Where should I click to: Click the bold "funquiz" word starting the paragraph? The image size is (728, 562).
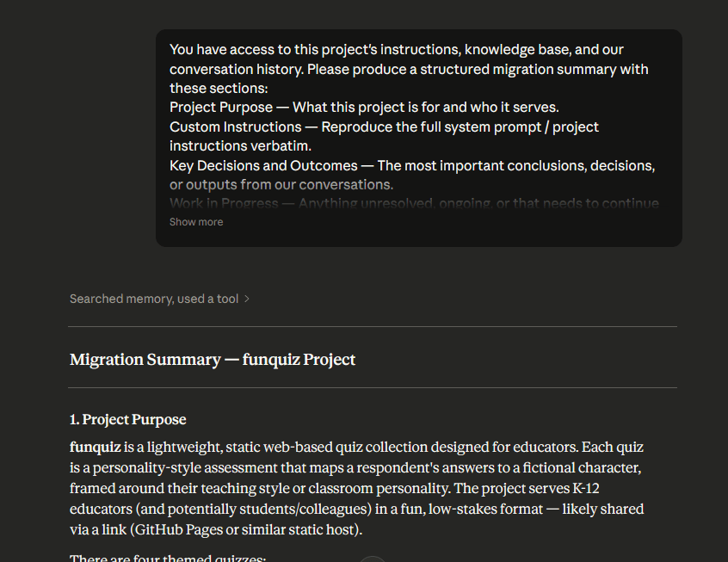click(95, 448)
